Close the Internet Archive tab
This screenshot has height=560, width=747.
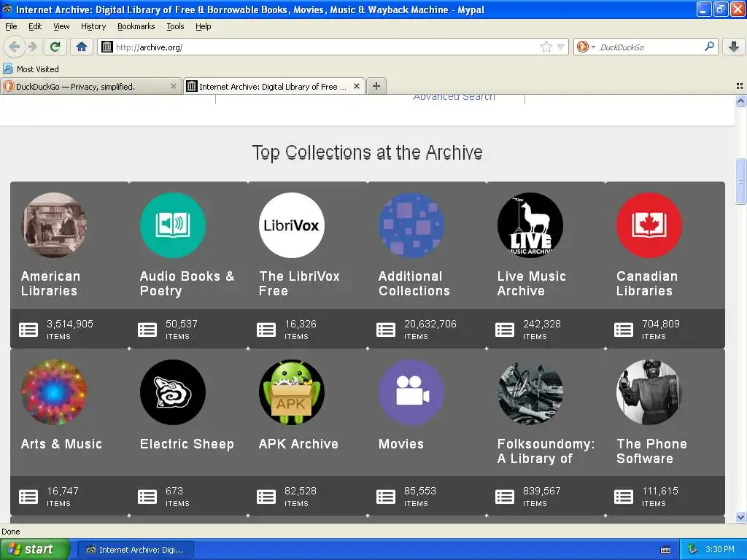click(356, 86)
